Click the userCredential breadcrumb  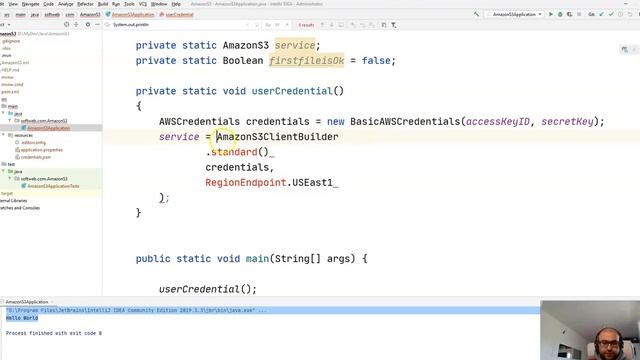[179, 15]
